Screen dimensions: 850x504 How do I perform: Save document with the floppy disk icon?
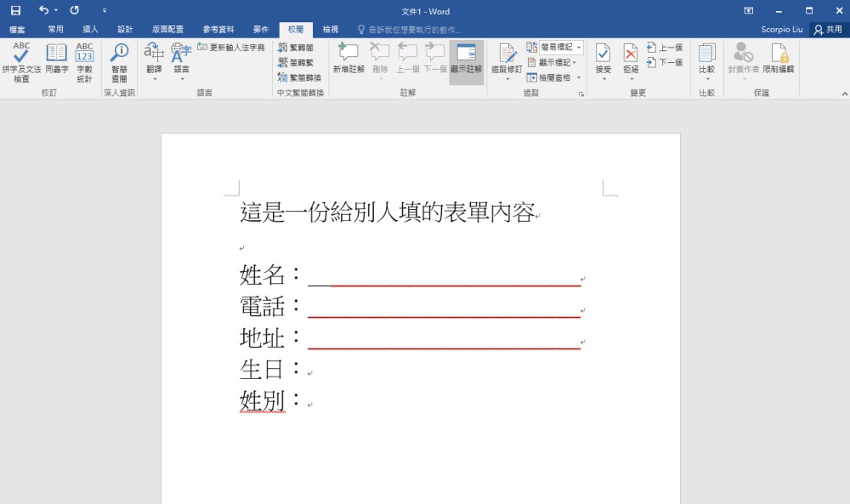(15, 10)
